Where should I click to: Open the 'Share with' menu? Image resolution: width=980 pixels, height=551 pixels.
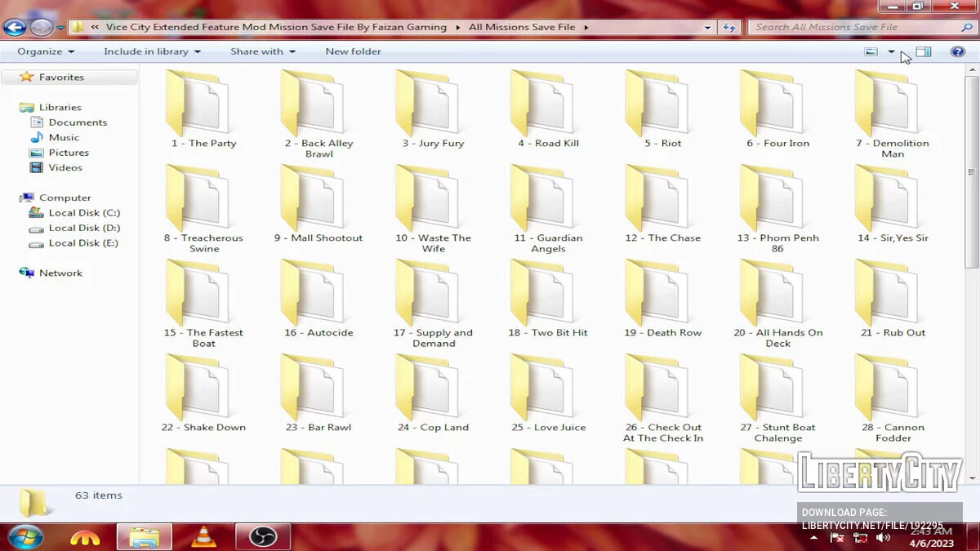[262, 51]
